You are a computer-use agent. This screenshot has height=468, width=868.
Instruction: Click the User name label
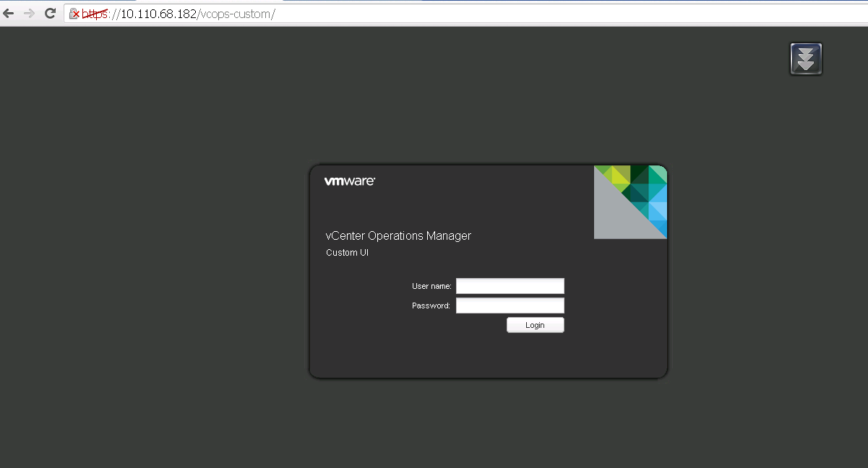[431, 287]
